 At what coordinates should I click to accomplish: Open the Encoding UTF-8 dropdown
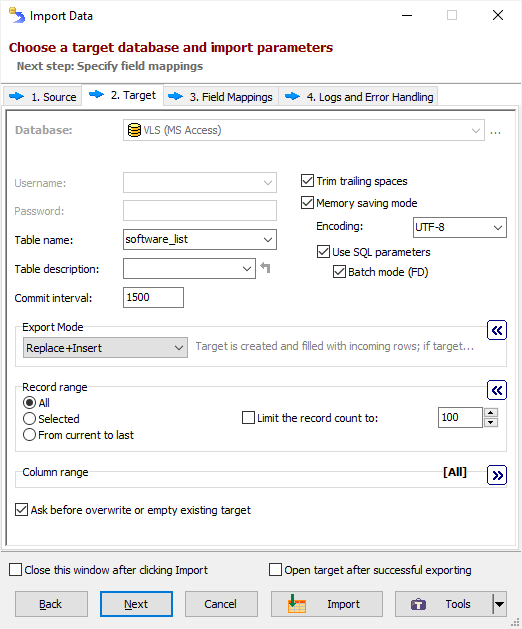(498, 227)
